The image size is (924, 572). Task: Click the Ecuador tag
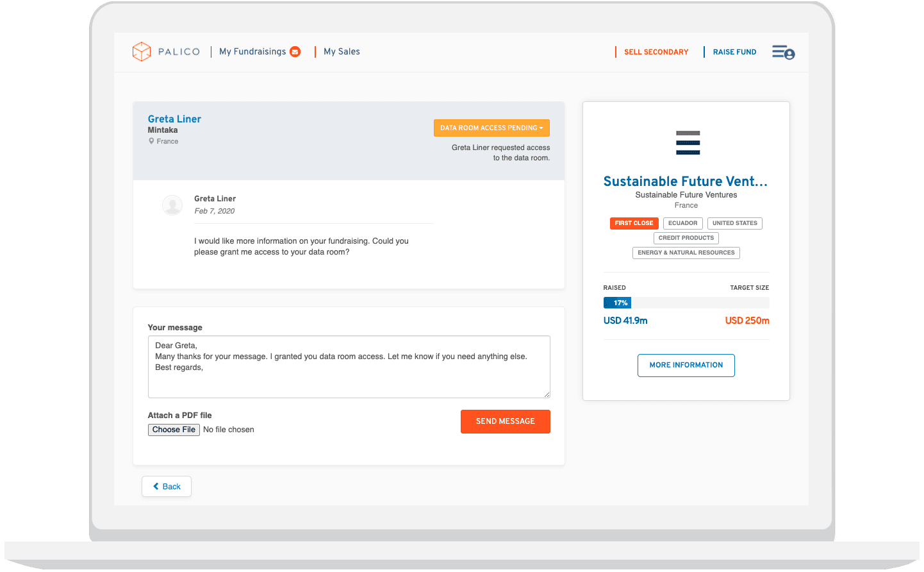[x=683, y=223]
